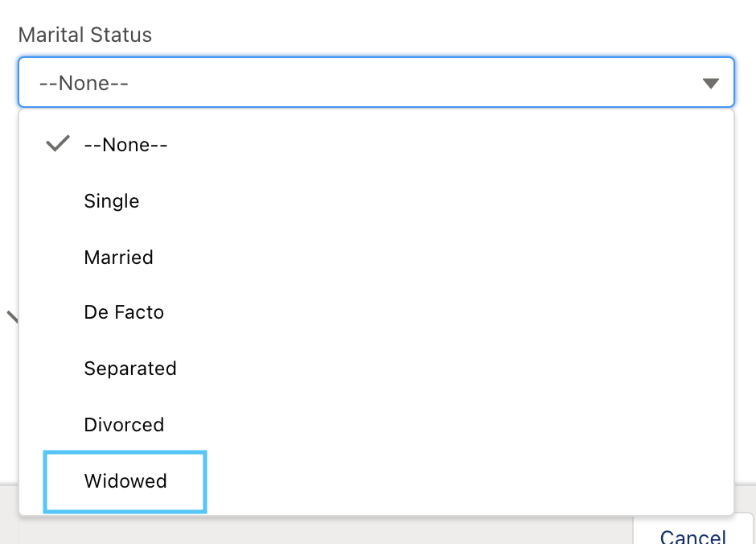Click the partially hidden chevron at left edge
Screen dimensions: 756x544
point(12,315)
